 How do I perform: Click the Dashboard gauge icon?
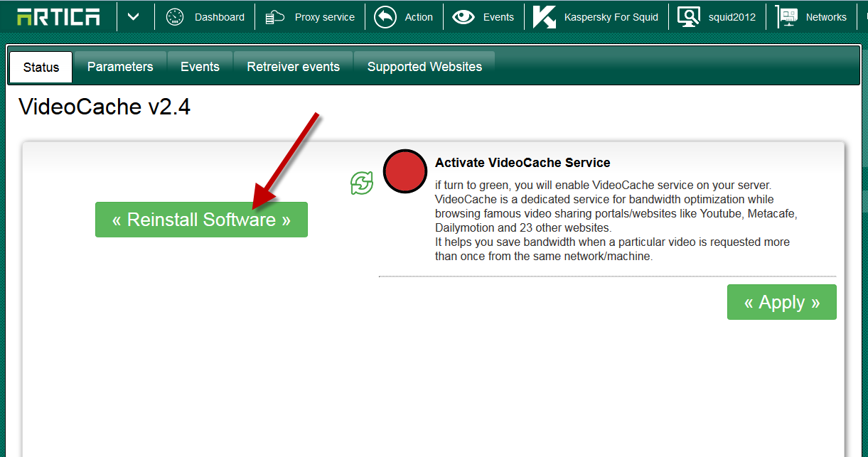[x=175, y=17]
